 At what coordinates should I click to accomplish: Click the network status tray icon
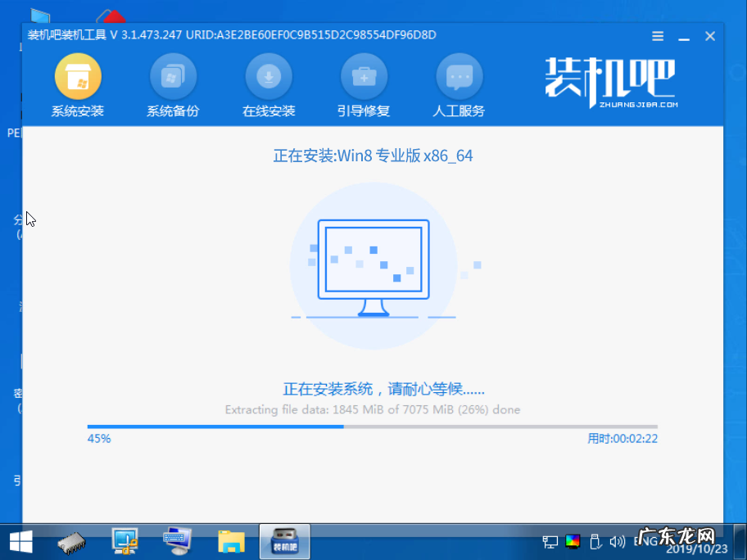[x=549, y=541]
